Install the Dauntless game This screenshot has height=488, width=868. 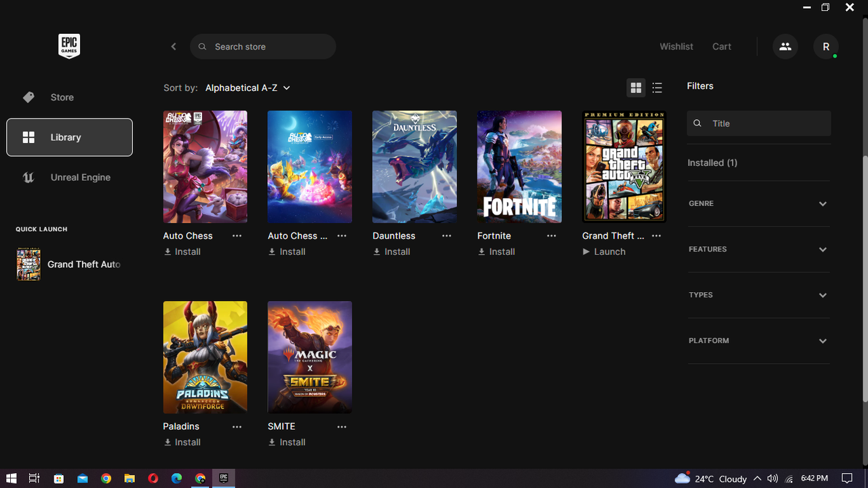392,252
